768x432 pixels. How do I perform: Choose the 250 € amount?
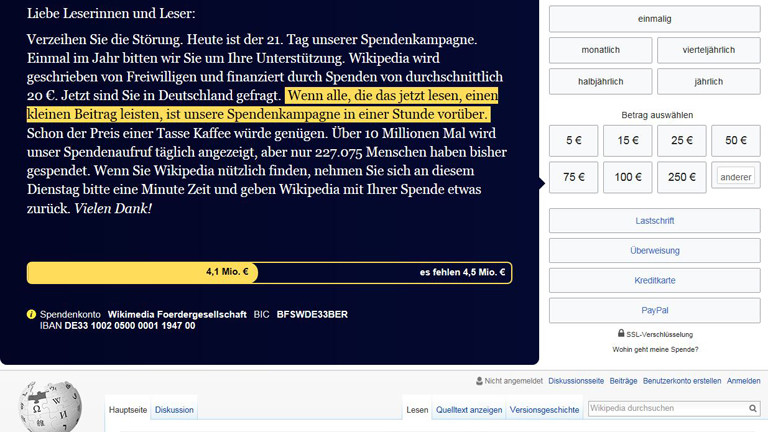tap(682, 177)
